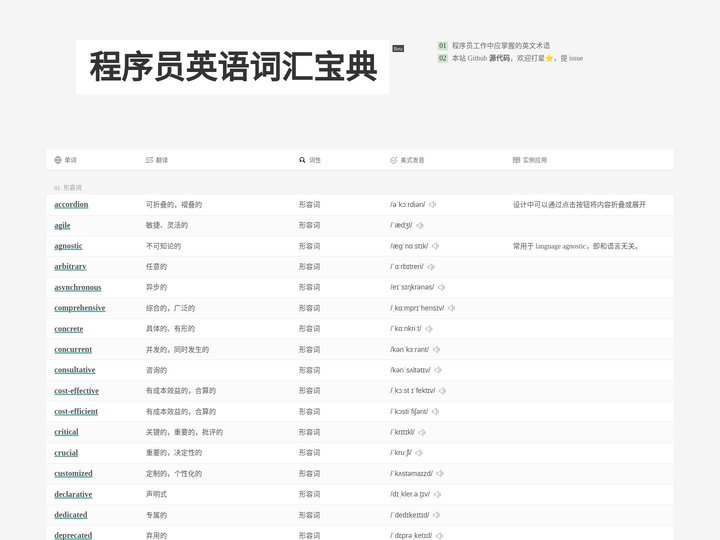720x540 pixels.
Task: Click the Beta badge next to title
Action: pyautogui.click(x=398, y=49)
